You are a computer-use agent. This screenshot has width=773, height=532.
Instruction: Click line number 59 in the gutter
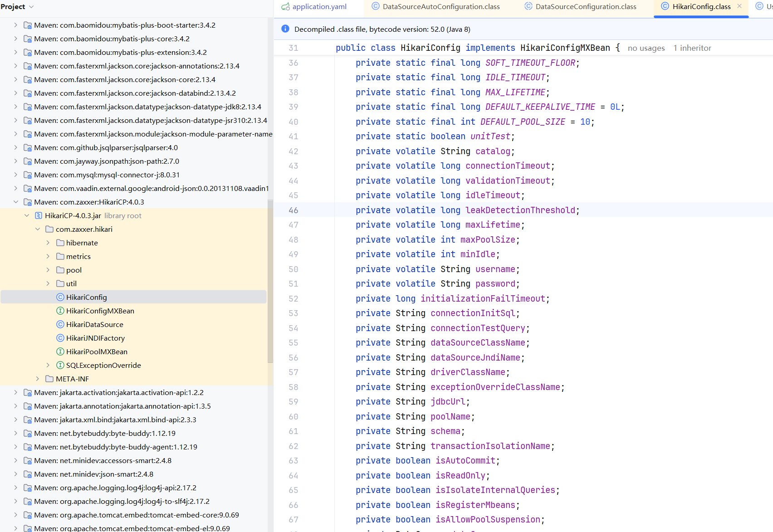[294, 402]
